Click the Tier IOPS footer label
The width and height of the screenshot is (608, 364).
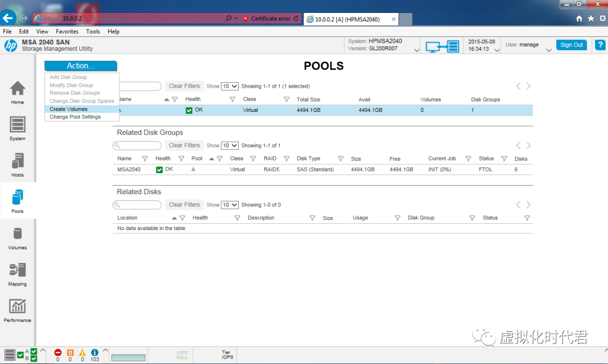click(x=227, y=354)
